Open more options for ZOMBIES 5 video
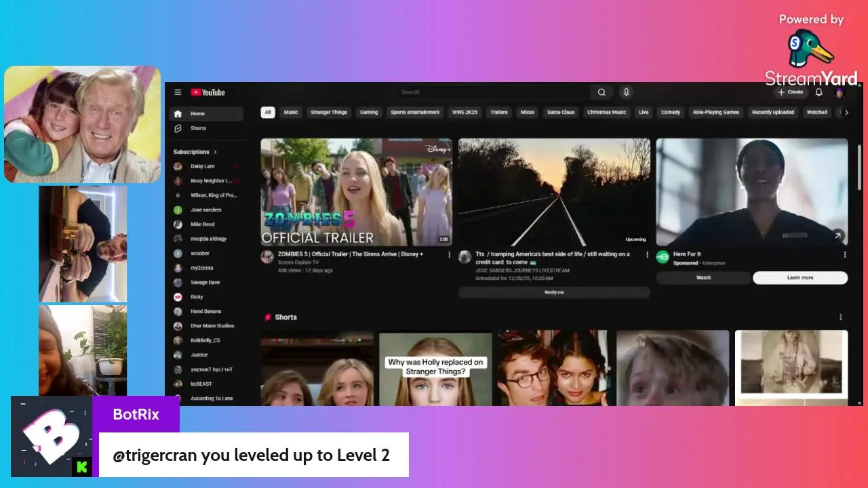 tap(449, 255)
